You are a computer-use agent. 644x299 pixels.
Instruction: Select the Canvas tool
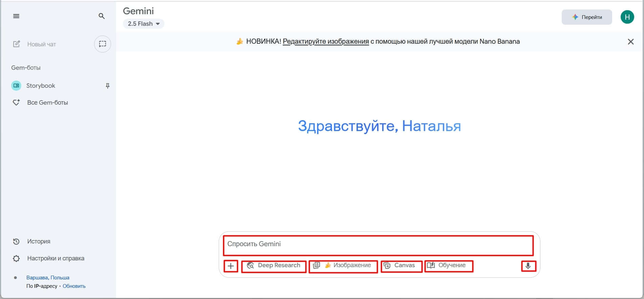[402, 266]
